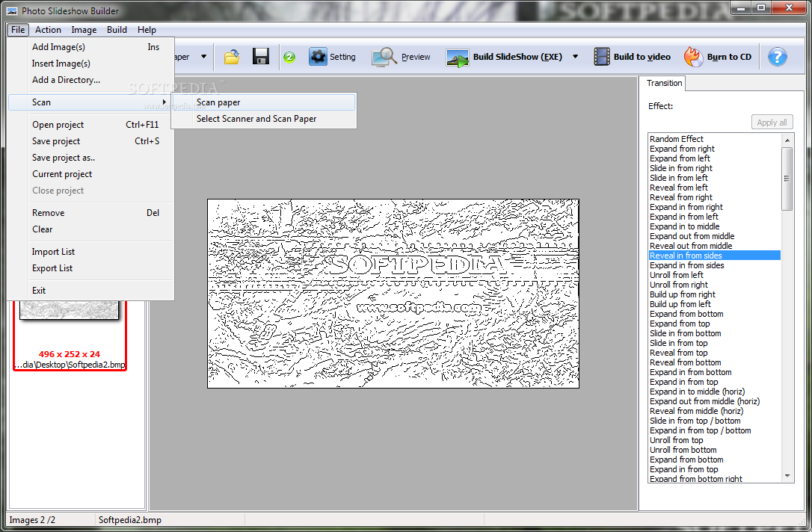Click the Setting toolbar label
Image resolution: width=812 pixels, height=532 pixels.
pos(342,57)
